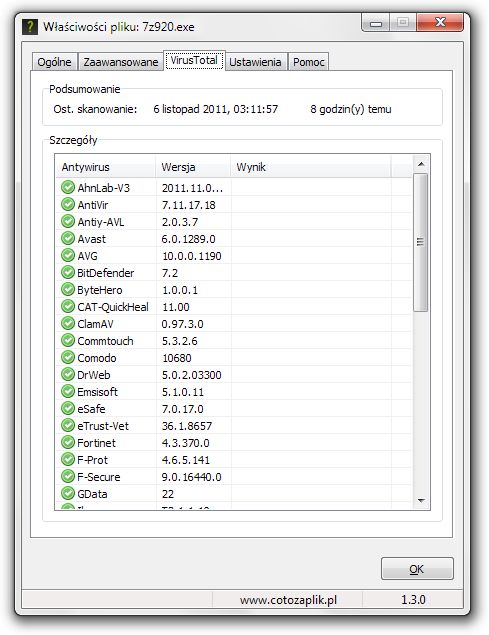This screenshot has height=635, width=489.
Task: Click version 6.0.1289.0 cell
Action: (x=189, y=239)
